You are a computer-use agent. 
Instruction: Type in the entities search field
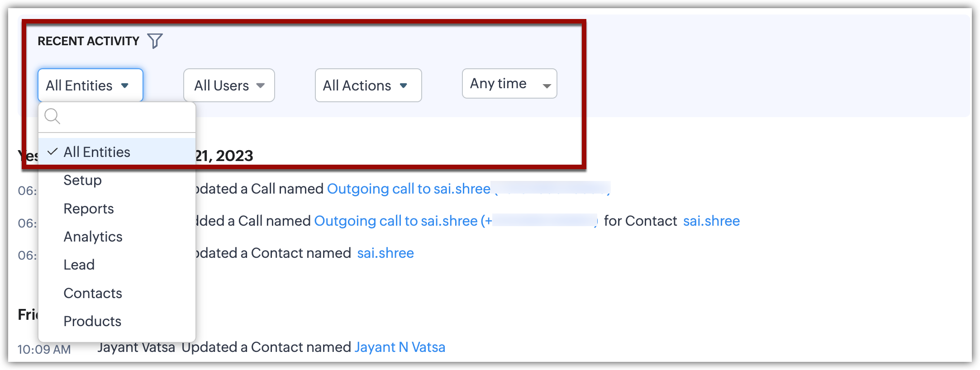point(127,117)
